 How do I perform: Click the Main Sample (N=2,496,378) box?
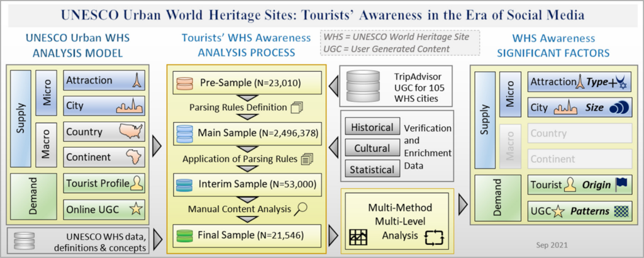[248, 134]
